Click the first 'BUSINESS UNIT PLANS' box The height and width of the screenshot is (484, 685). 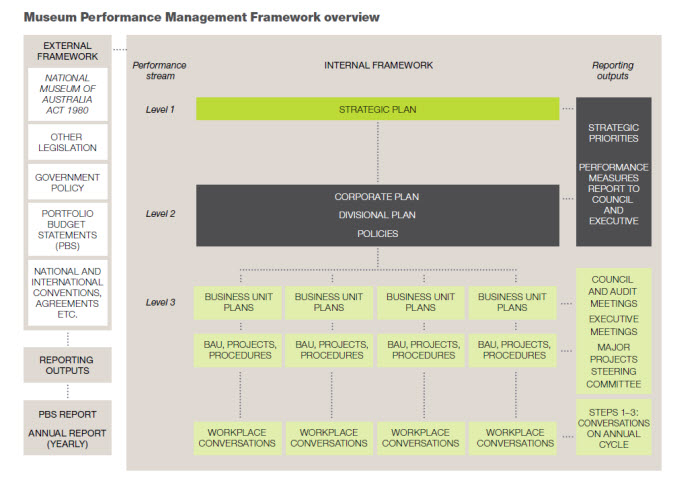tap(239, 302)
